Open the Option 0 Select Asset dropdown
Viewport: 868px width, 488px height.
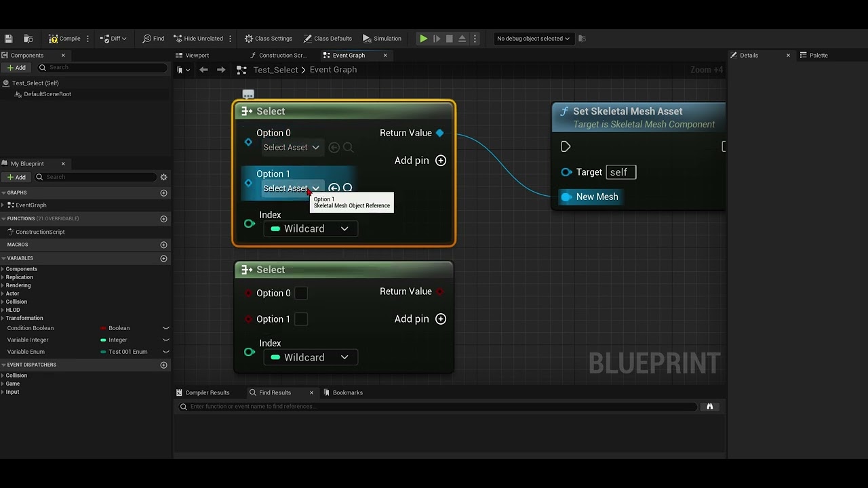291,148
